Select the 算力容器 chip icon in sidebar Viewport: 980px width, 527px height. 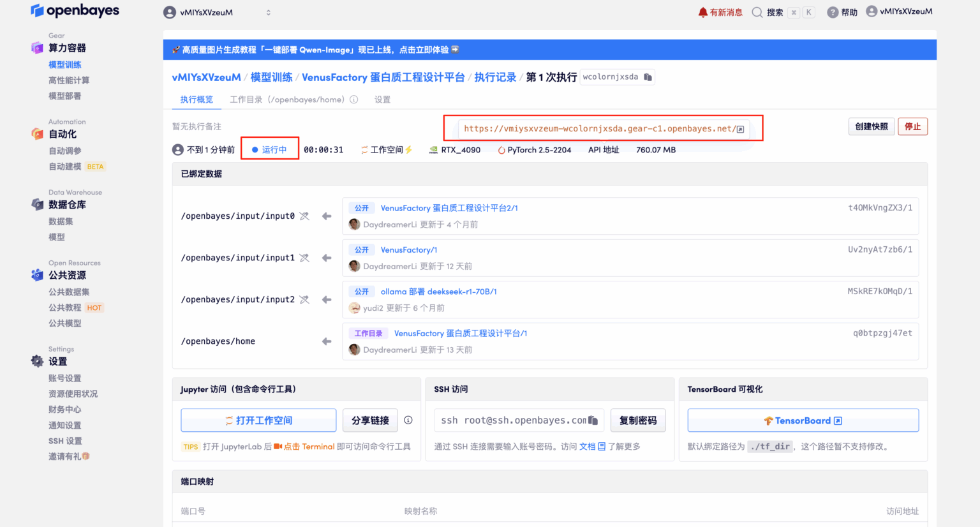click(x=36, y=47)
